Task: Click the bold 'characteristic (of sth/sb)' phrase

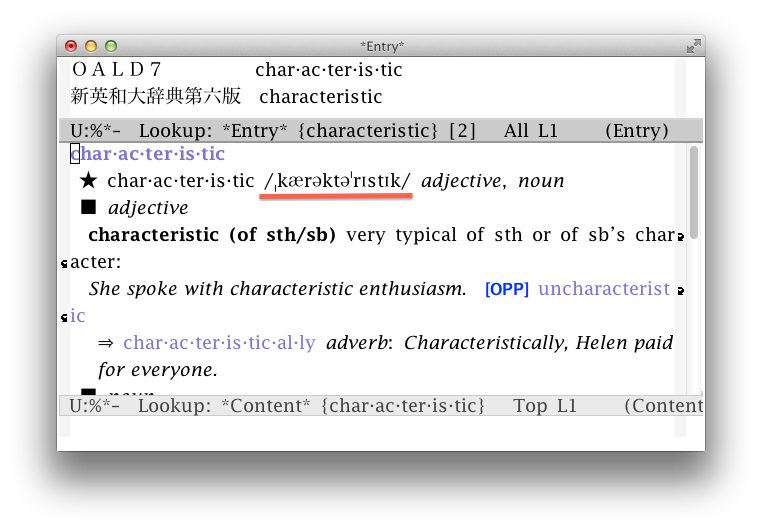Action: [212, 235]
